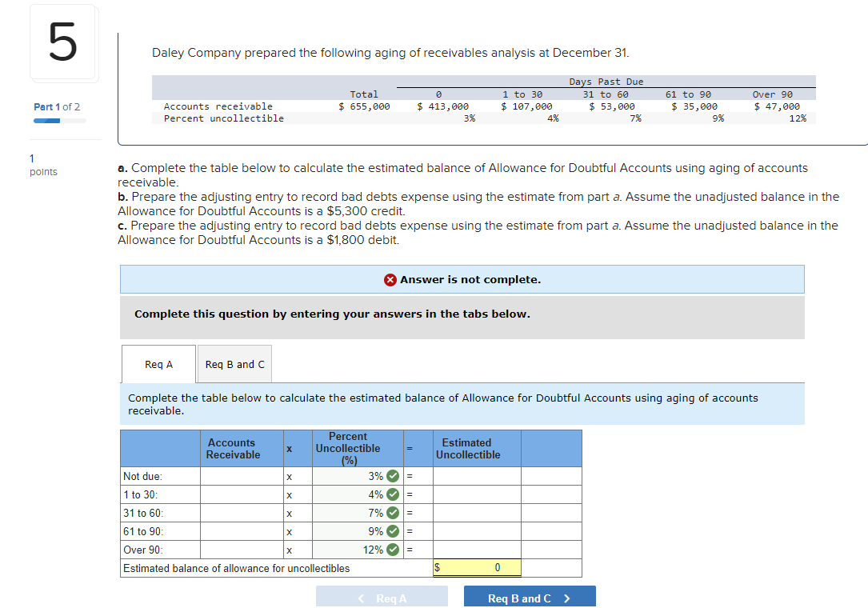Click the Percent uncollectible row label
The height and width of the screenshot is (608, 868).
[x=224, y=118]
